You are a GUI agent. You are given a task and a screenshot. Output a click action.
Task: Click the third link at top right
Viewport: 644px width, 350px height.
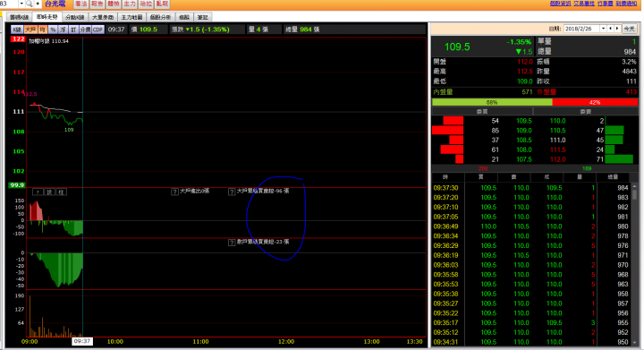pyautogui.click(x=605, y=4)
